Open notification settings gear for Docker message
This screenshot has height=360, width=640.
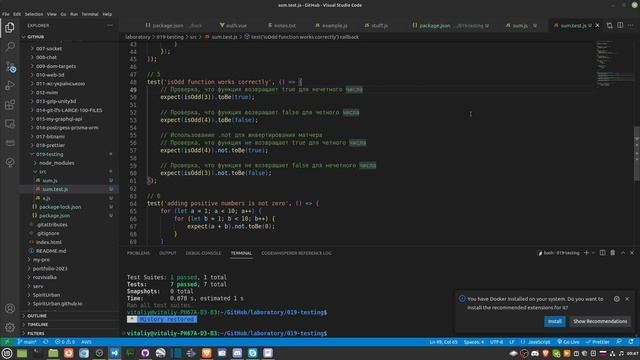tap(616, 299)
